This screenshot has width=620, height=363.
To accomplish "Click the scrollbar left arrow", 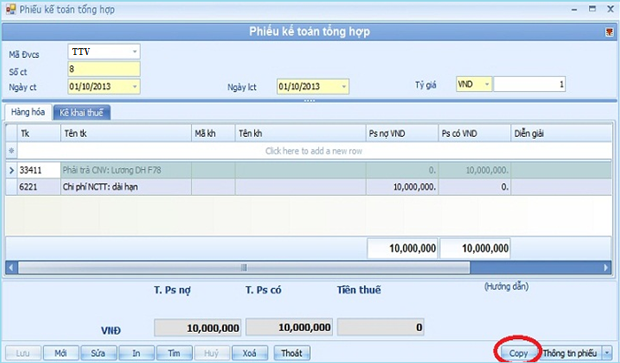I will click(11, 268).
